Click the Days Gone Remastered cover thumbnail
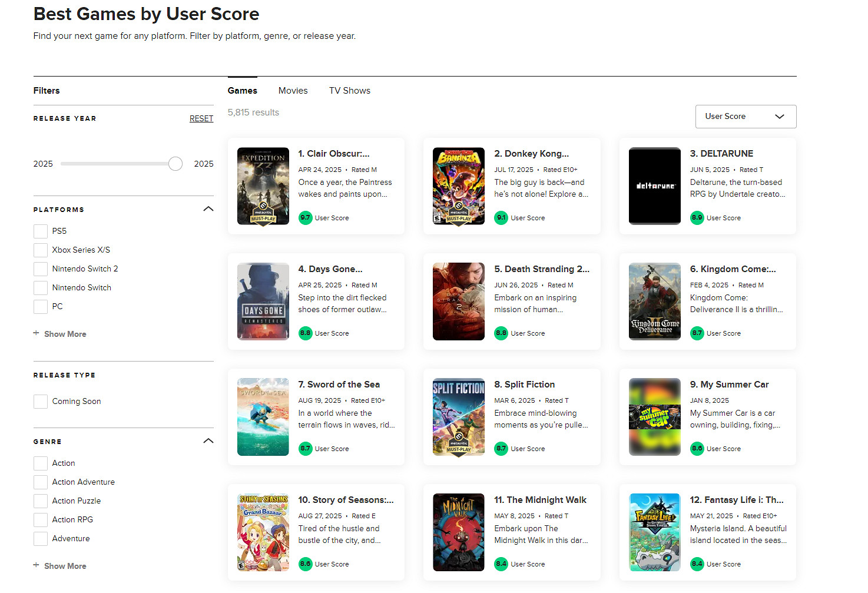Image resolution: width=868 pixels, height=593 pixels. (263, 302)
